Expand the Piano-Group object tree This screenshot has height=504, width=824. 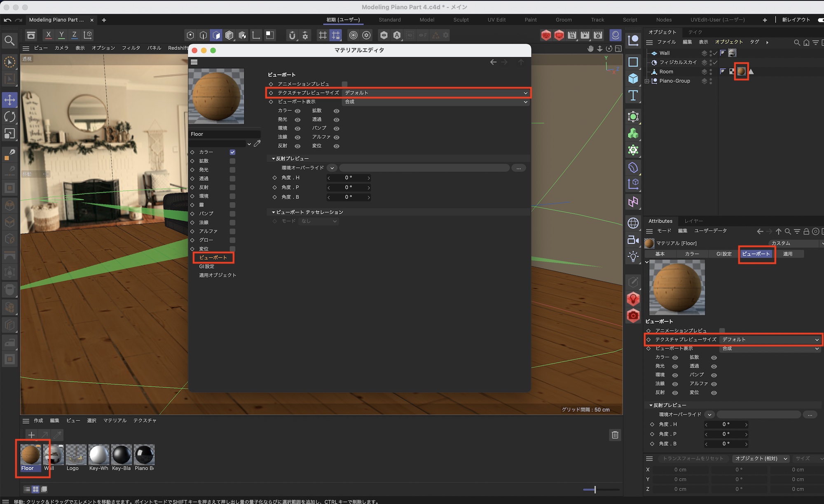pos(647,81)
